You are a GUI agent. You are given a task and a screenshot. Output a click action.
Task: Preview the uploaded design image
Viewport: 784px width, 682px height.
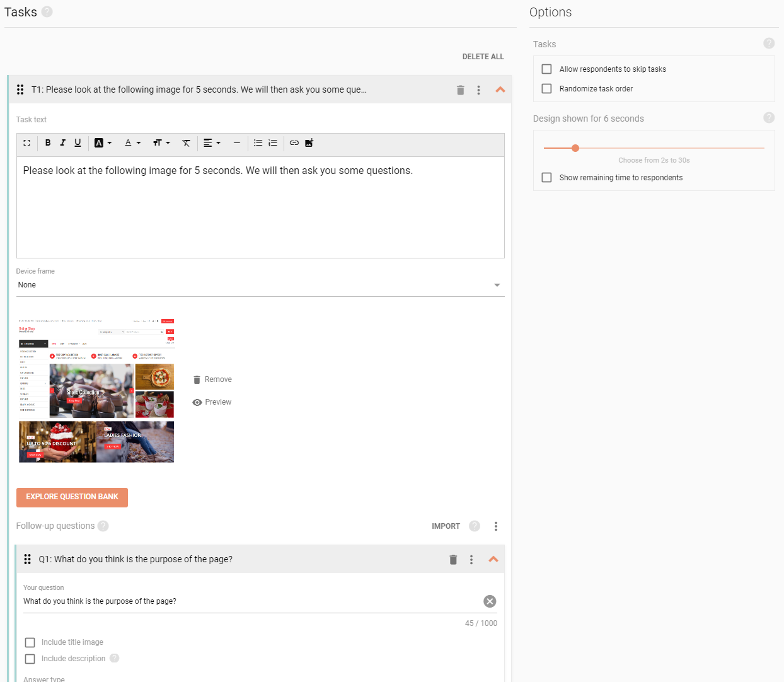click(212, 402)
